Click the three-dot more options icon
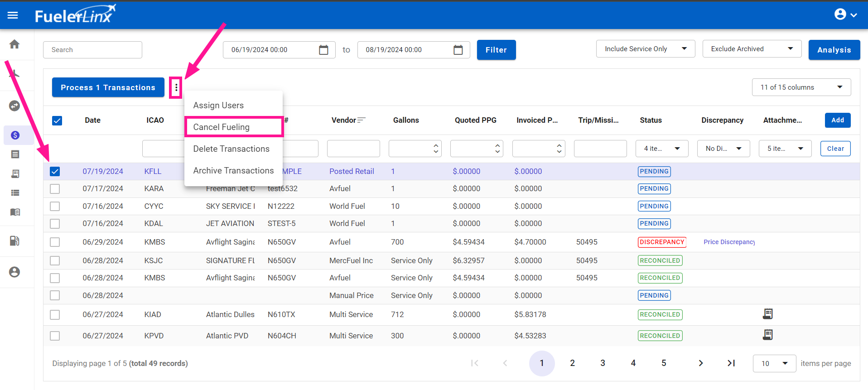Screen dimensions: 868x390 (x=176, y=87)
